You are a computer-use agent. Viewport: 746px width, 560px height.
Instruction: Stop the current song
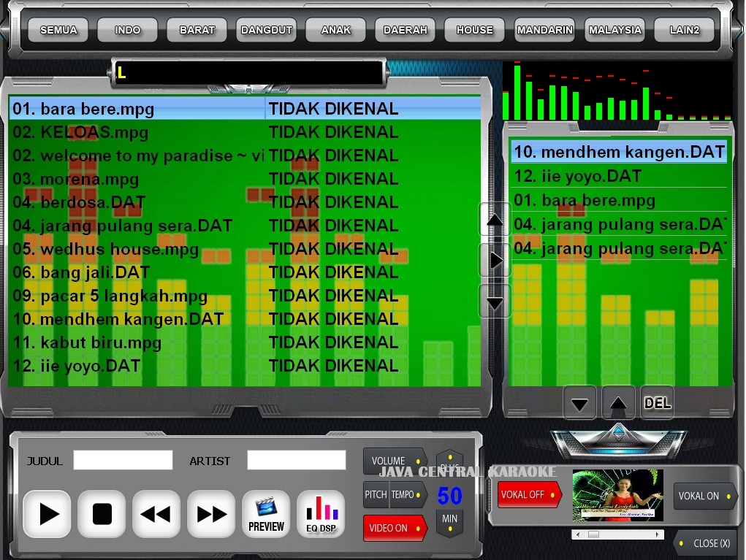102,514
